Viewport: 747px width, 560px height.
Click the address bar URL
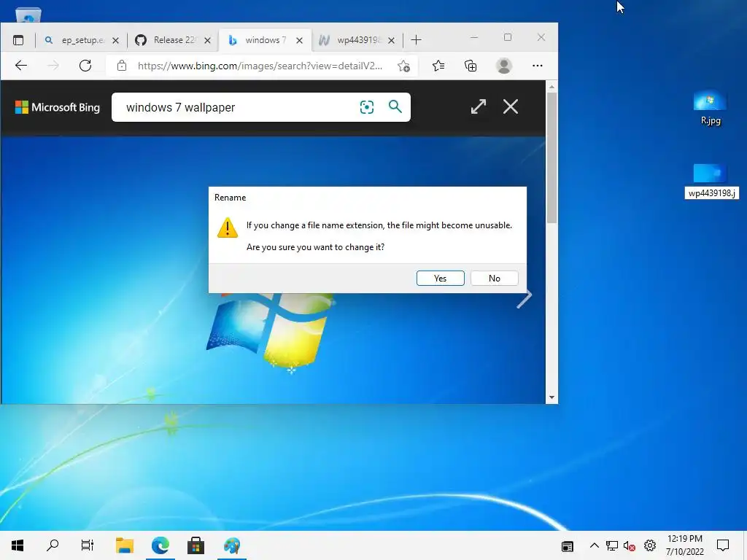pos(260,66)
